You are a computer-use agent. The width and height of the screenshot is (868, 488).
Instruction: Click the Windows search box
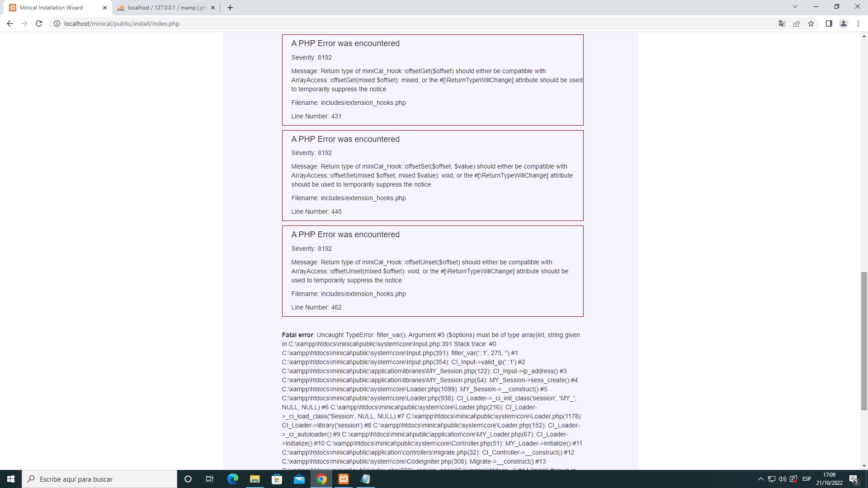[99, 479]
